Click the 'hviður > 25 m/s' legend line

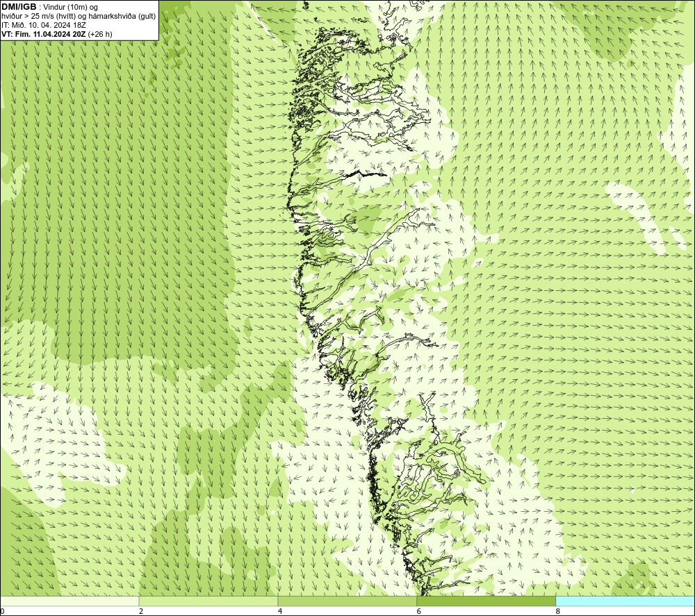(79, 17)
